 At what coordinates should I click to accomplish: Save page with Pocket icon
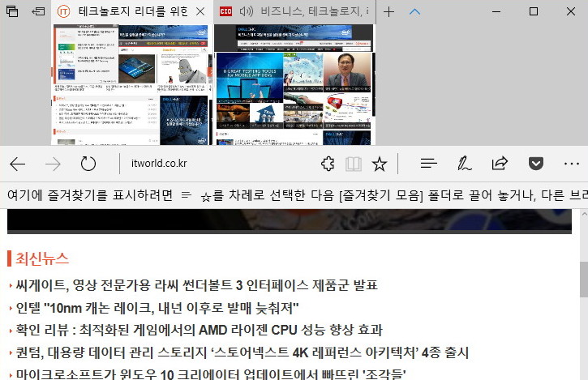click(x=536, y=164)
